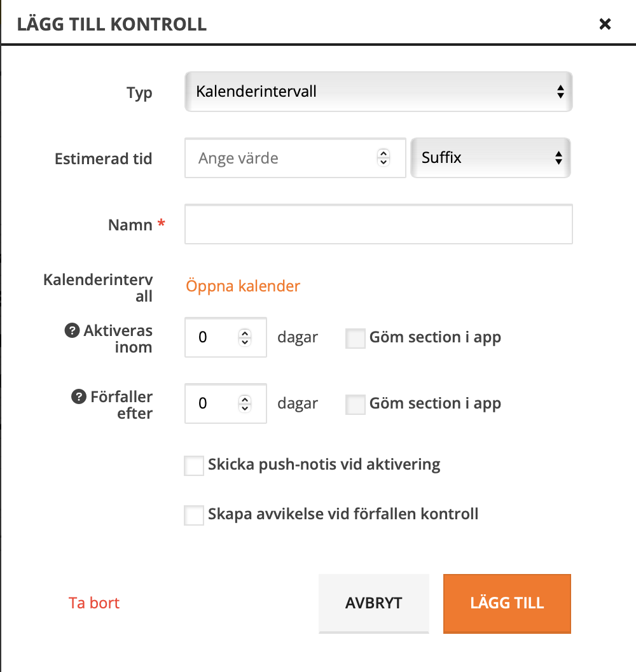Decrease the Förfaller efter days value
This screenshot has width=636, height=672.
point(245,407)
